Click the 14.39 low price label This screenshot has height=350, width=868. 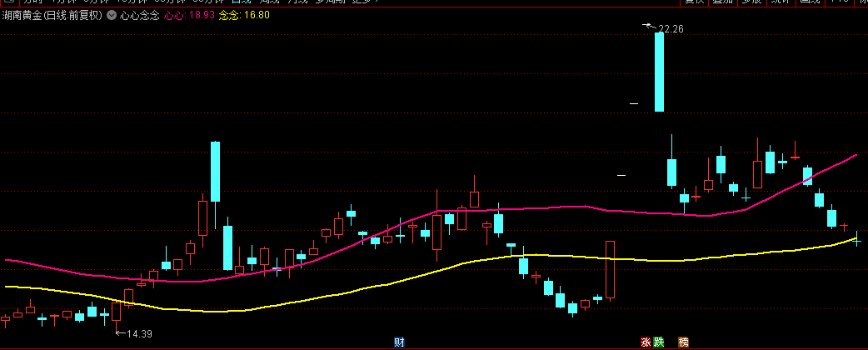click(139, 334)
